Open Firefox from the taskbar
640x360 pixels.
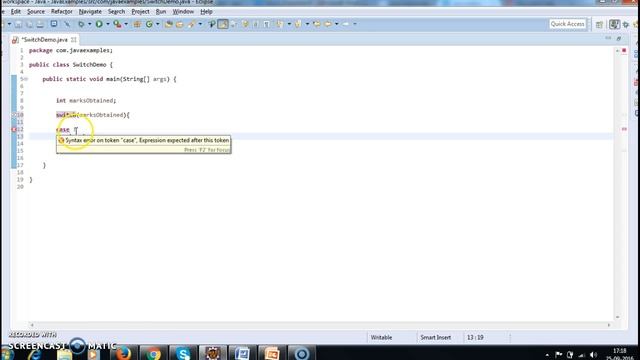coord(123,353)
